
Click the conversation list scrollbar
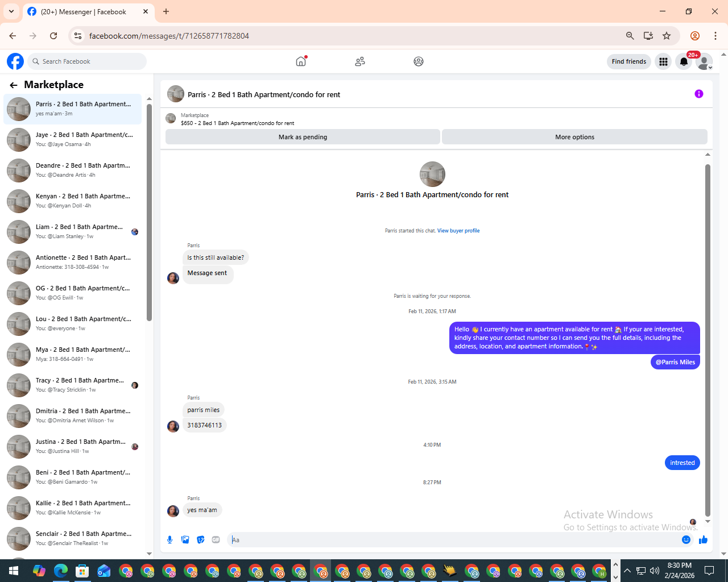pos(149,212)
